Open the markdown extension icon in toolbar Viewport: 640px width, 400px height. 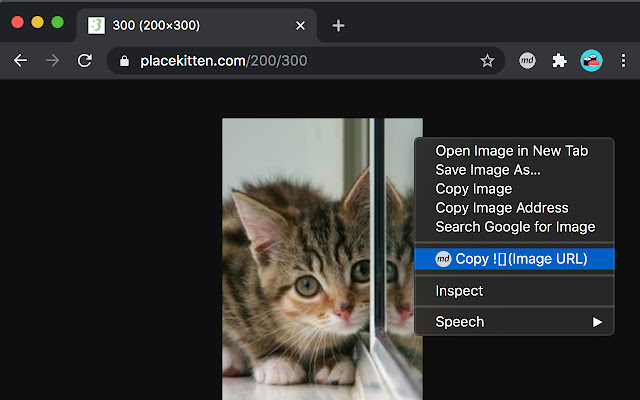point(527,61)
